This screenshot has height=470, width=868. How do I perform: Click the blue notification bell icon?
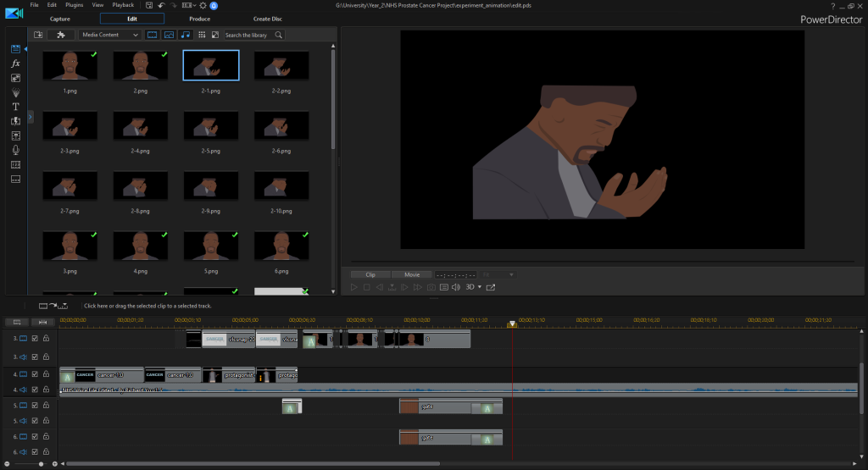(214, 6)
